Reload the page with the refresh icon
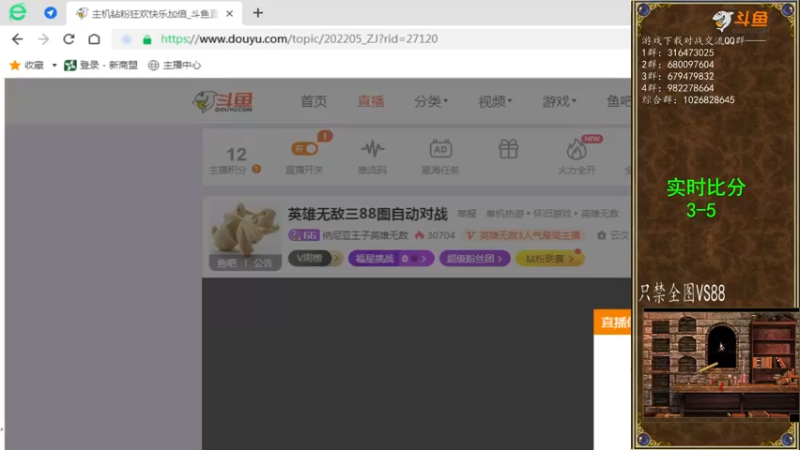This screenshot has width=800, height=450. (x=69, y=39)
